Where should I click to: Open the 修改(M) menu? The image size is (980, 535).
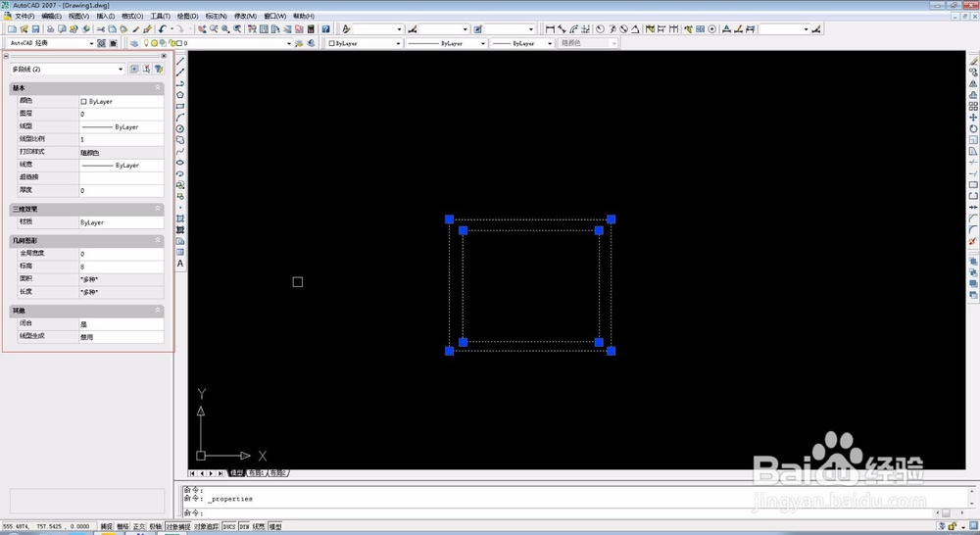click(x=246, y=16)
